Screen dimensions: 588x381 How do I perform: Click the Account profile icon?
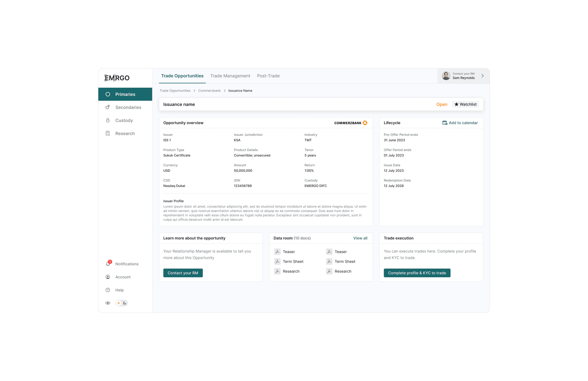coord(108,277)
